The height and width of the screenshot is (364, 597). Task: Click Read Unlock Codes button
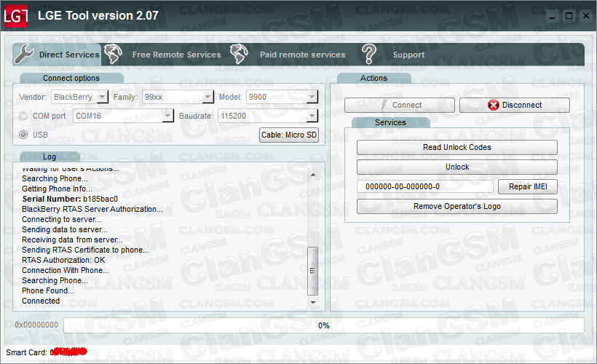click(x=457, y=147)
